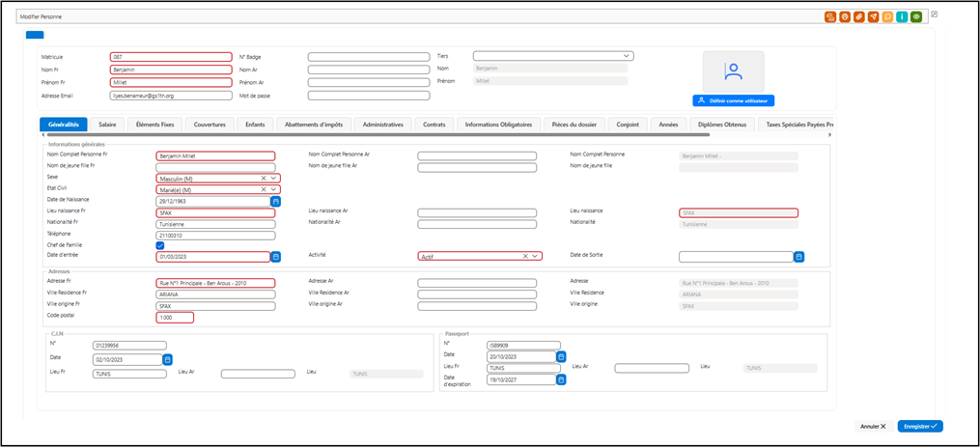Click the Mot de passe field
Viewport: 980px width, 448px height.
pyautogui.click(x=369, y=96)
